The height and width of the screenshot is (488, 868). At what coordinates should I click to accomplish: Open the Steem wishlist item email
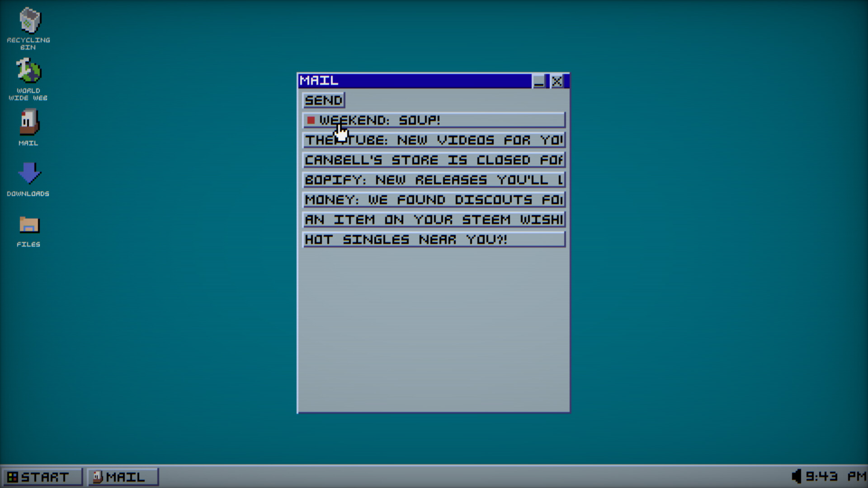click(434, 220)
